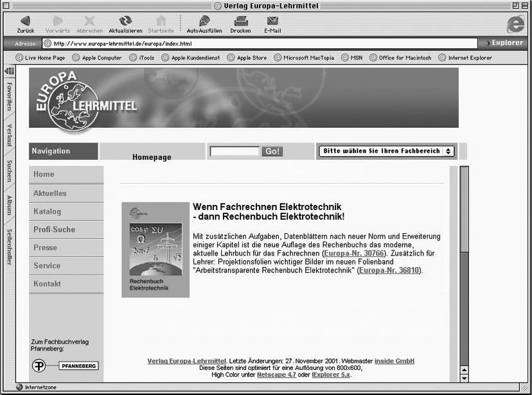Expand the Explorer bar chevron
This screenshot has height=395, width=532.
[488, 43]
